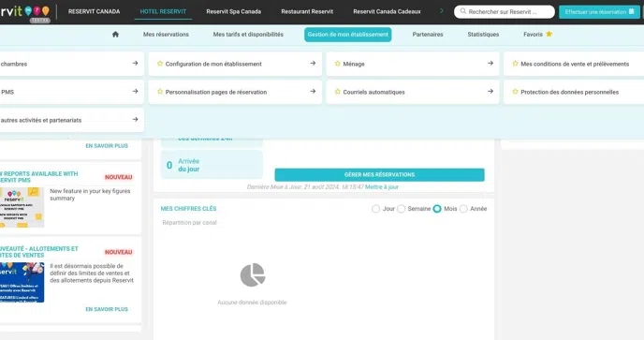Open the PMS entry arrow

[x=135, y=91]
